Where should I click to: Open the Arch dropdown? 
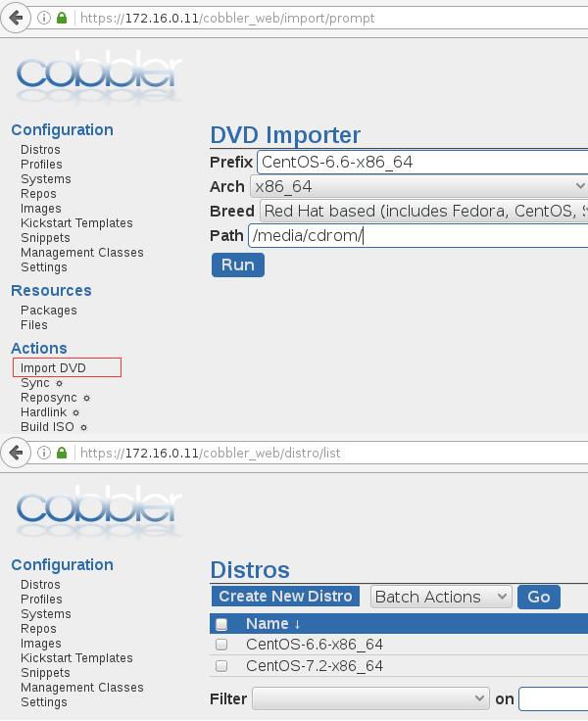tap(418, 186)
